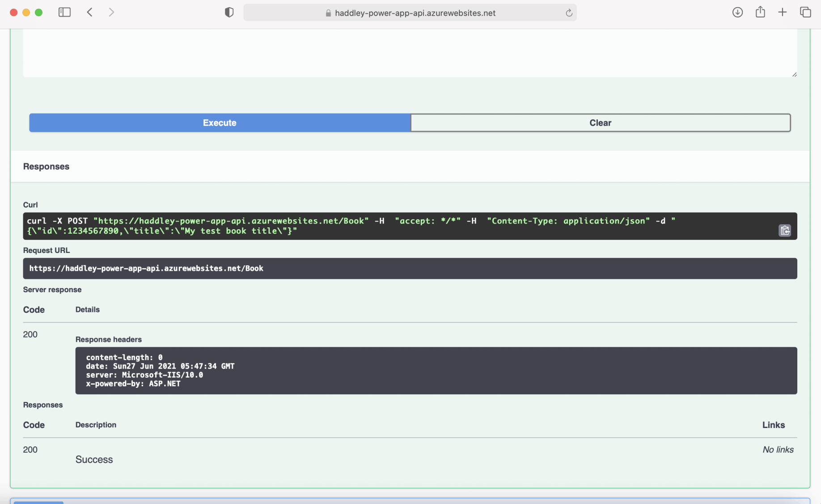
Task: Grab the text area resize handle
Action: [794, 75]
